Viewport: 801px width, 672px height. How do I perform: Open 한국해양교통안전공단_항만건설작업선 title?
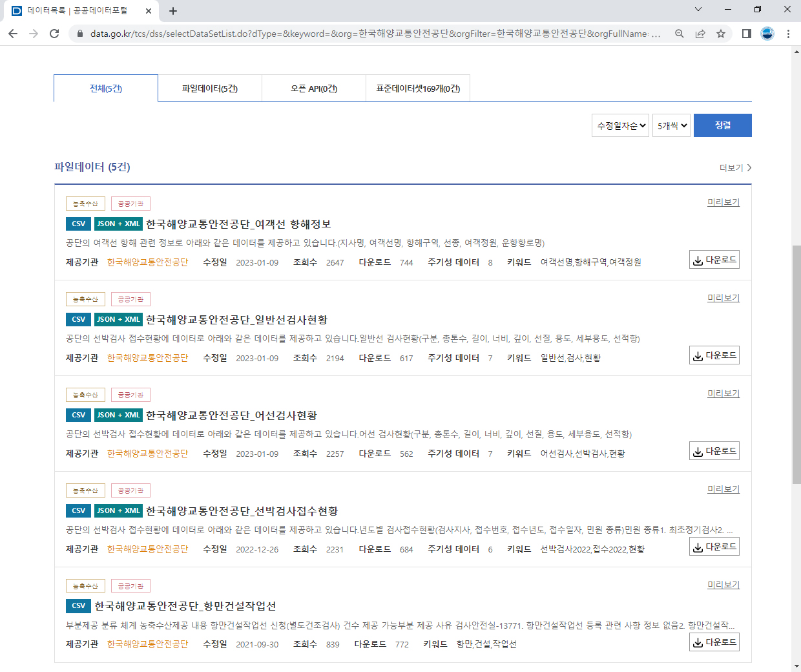pos(185,606)
